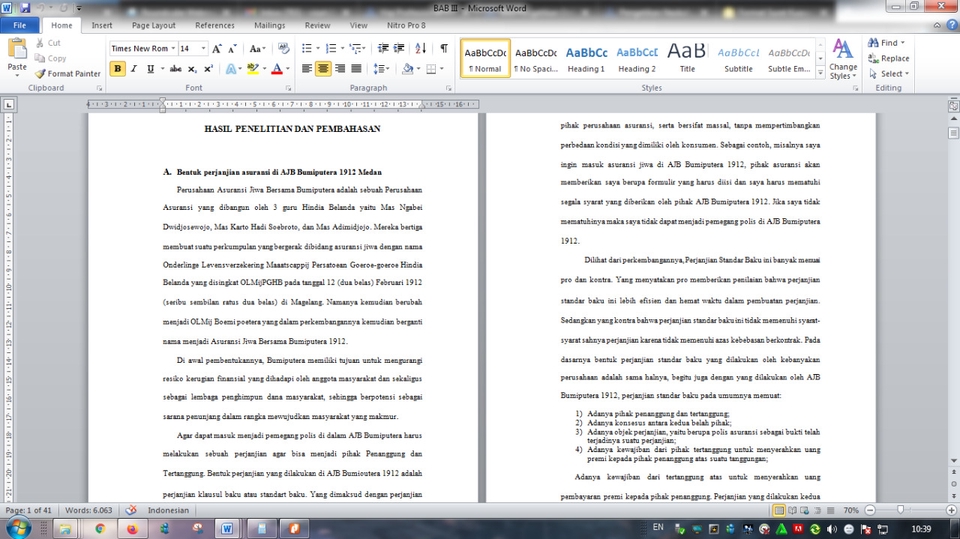Justify the paragraph text
960x539 pixels.
coord(356,69)
